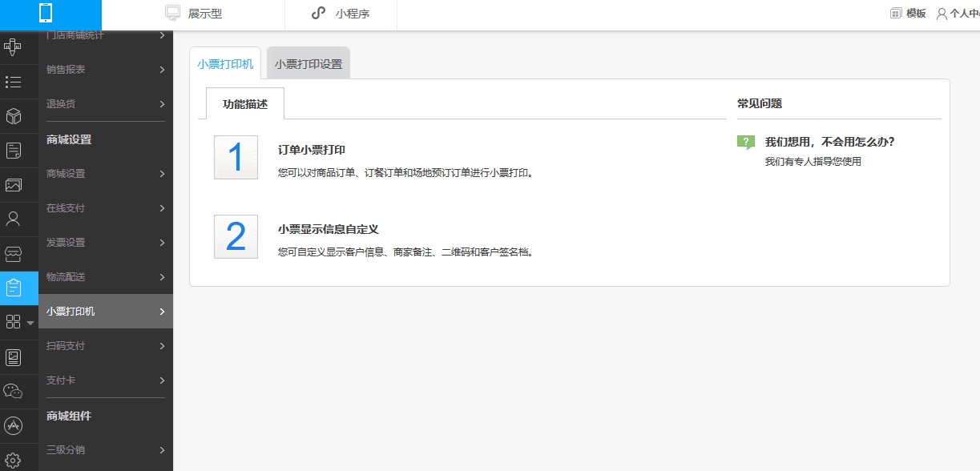
Task: Click the number 1 feature tile
Action: coord(236,157)
